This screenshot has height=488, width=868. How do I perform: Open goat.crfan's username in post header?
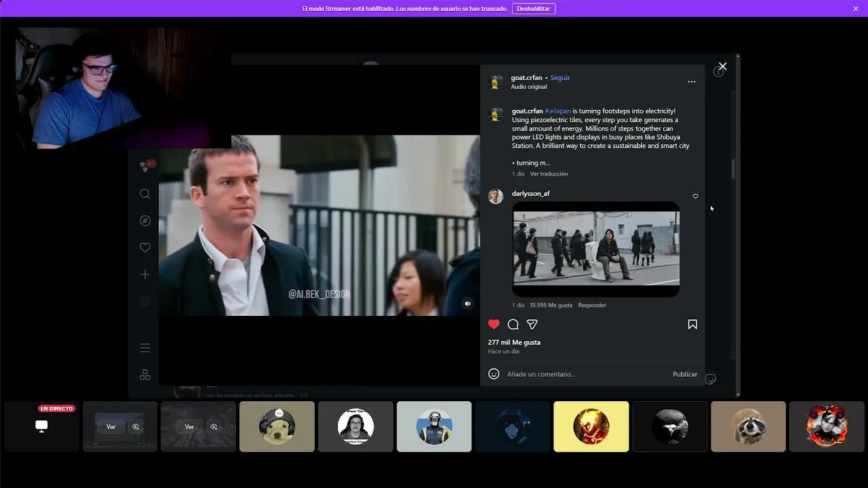click(526, 77)
